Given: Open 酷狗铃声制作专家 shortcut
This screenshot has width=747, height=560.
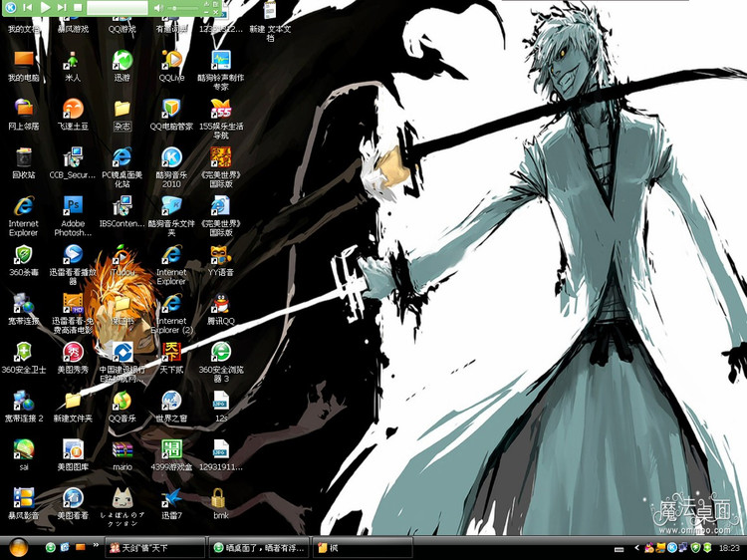Looking at the screenshot, I should [220, 70].
